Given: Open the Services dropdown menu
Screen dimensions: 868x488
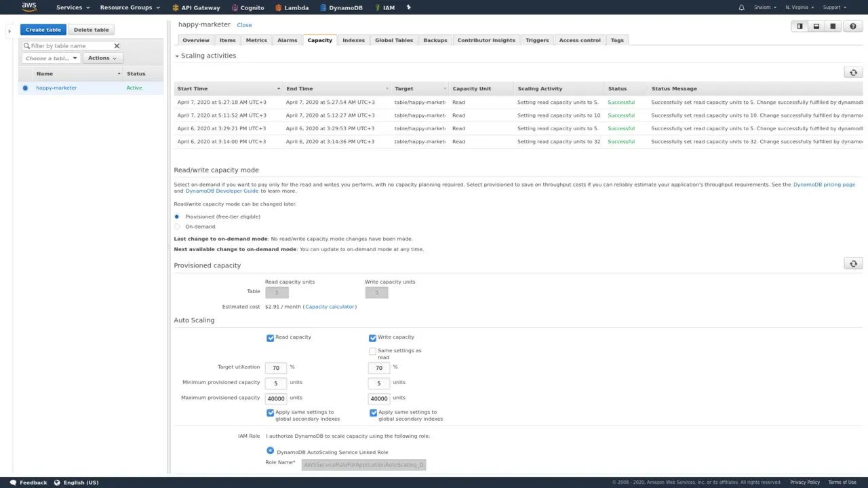Looking at the screenshot, I should 73,7.
